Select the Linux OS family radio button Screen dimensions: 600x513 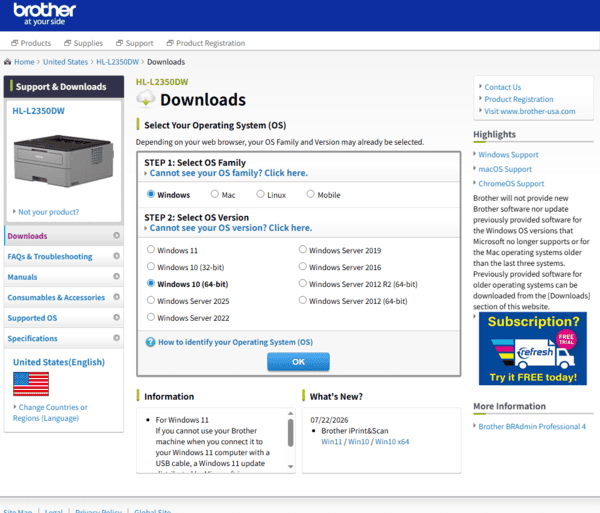pyautogui.click(x=260, y=194)
